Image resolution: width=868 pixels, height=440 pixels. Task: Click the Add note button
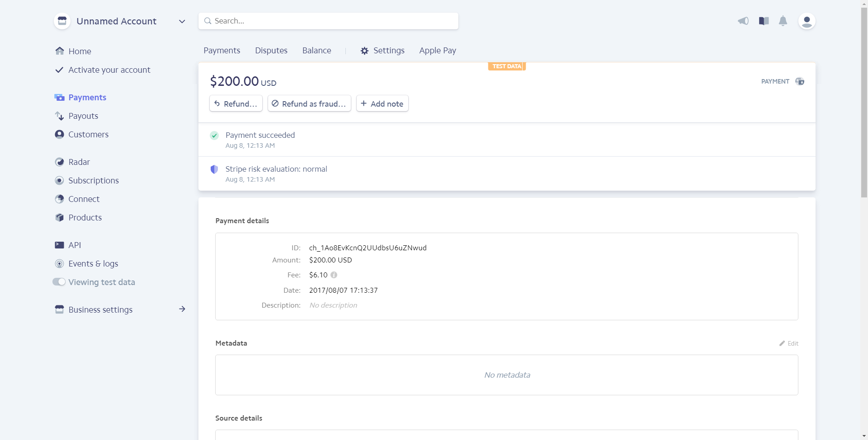tap(382, 103)
